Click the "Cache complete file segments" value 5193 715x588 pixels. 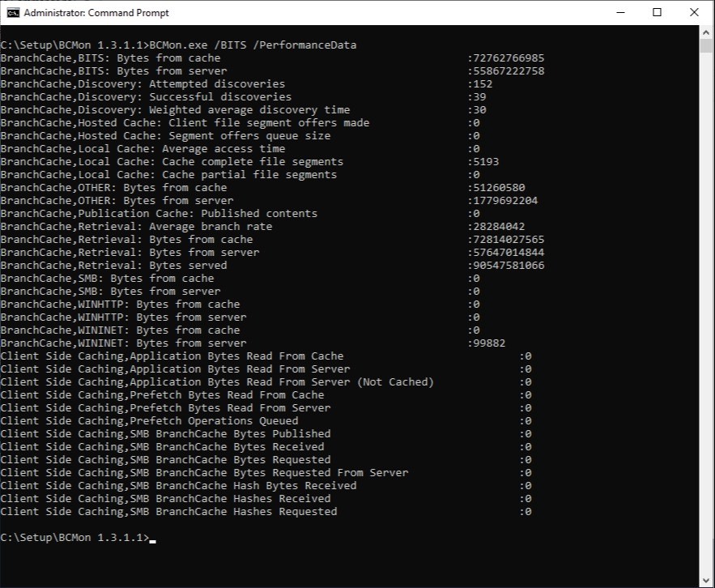[x=486, y=162]
